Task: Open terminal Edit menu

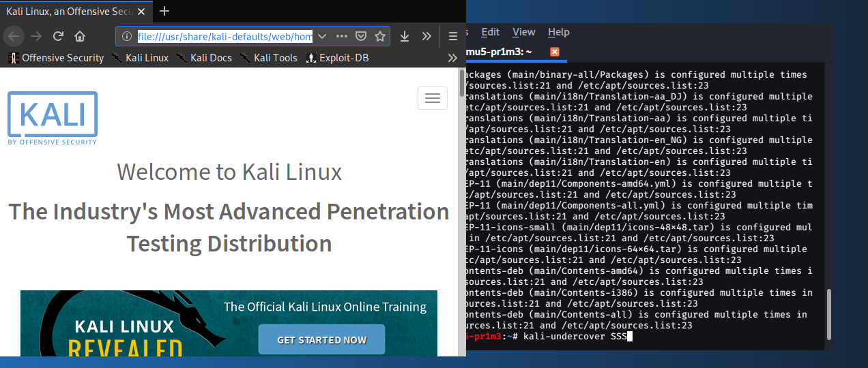Action: pyautogui.click(x=490, y=32)
